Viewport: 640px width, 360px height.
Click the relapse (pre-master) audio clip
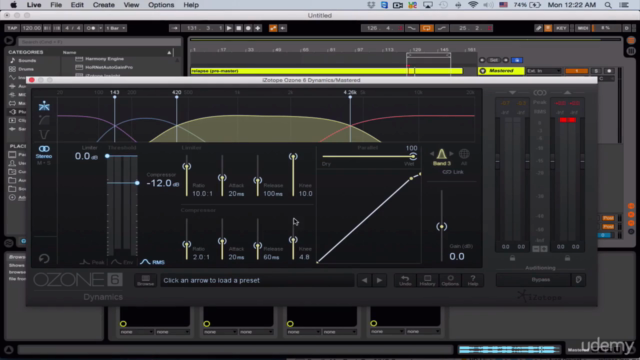coord(327,71)
